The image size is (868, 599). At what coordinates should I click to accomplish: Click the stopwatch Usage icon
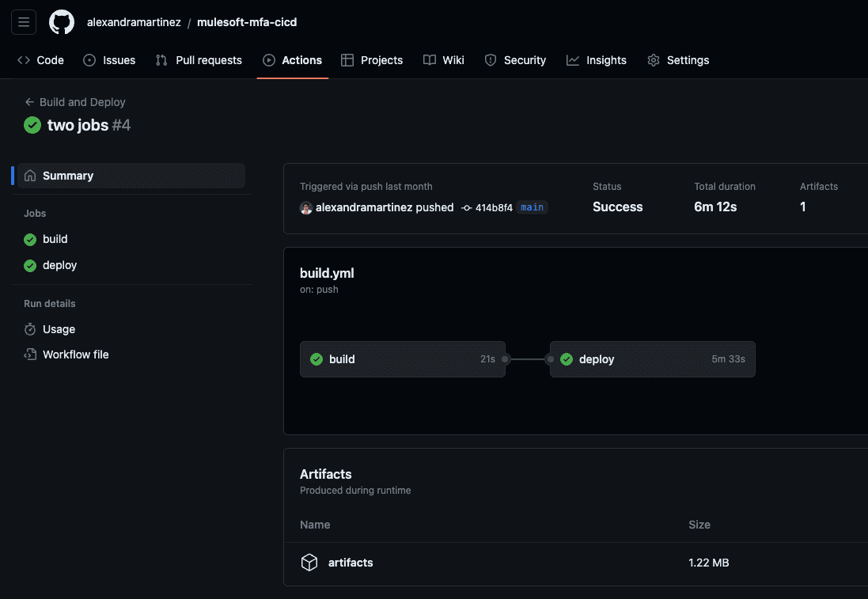[x=30, y=329]
